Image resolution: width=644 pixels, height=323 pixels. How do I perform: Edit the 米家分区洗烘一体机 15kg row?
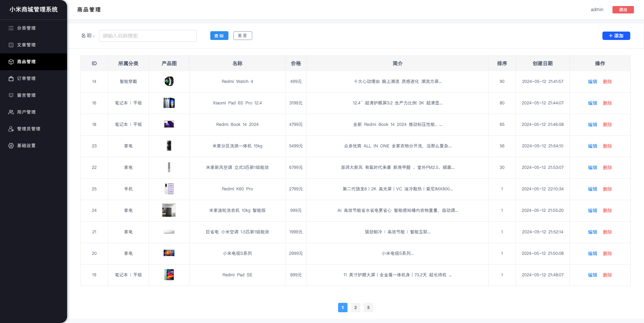593,146
